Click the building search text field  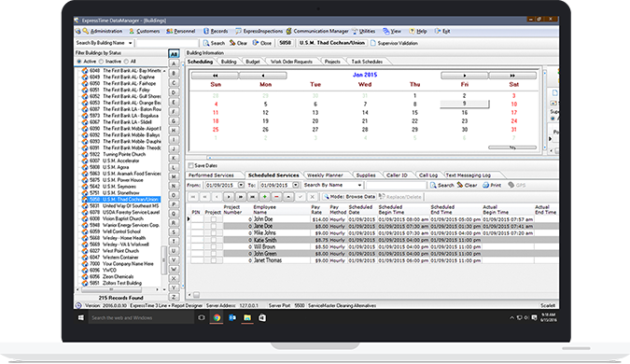(x=168, y=43)
